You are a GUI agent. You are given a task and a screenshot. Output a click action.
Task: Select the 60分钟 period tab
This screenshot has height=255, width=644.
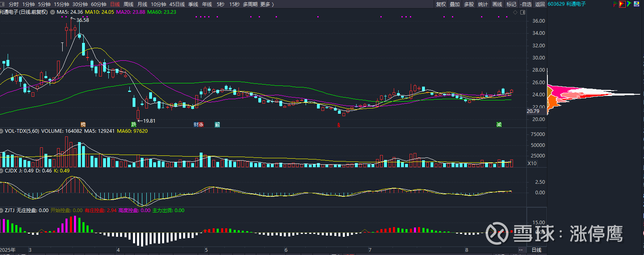tap(99, 4)
